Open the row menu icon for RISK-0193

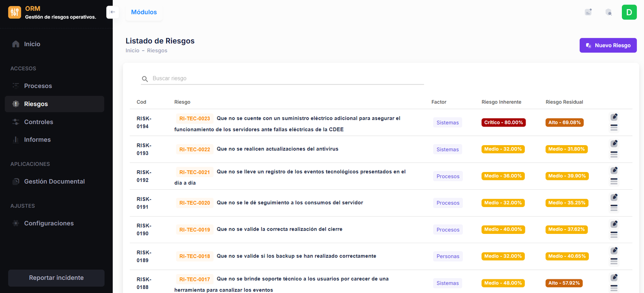(x=614, y=154)
